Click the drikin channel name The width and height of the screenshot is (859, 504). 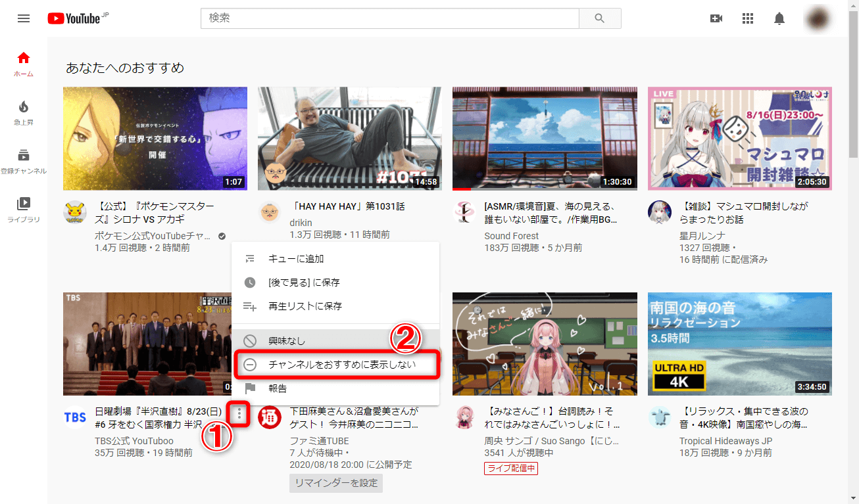click(x=301, y=223)
